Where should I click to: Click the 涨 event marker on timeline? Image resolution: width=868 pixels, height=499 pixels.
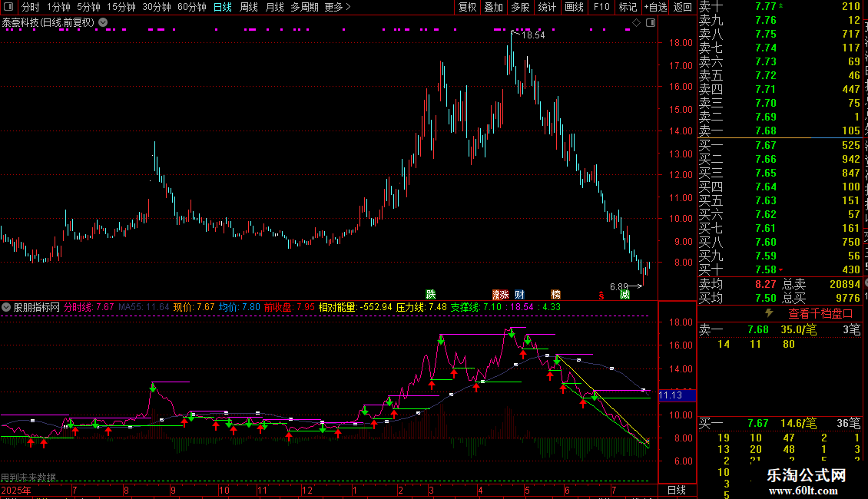[504, 294]
